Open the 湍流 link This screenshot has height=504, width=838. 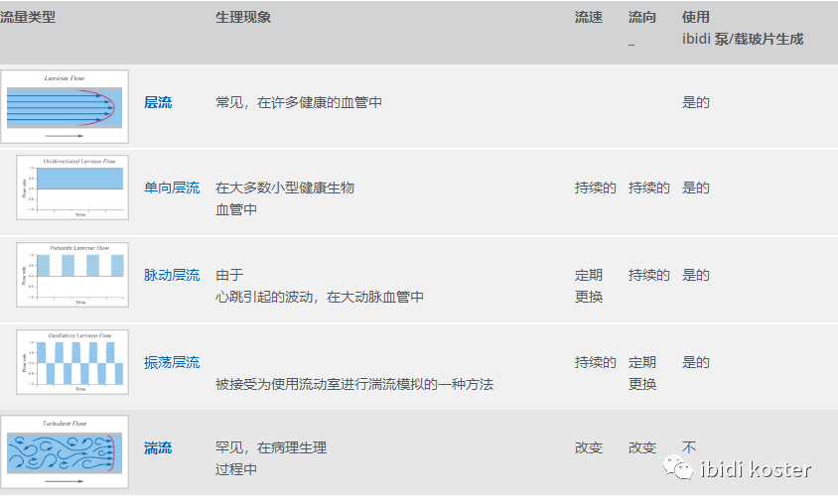pos(158,447)
